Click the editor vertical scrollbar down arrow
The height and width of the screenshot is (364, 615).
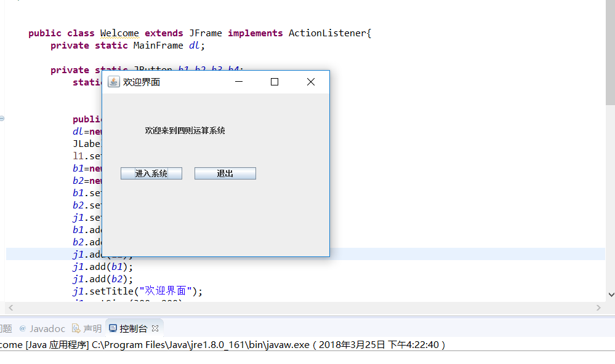coord(611,295)
